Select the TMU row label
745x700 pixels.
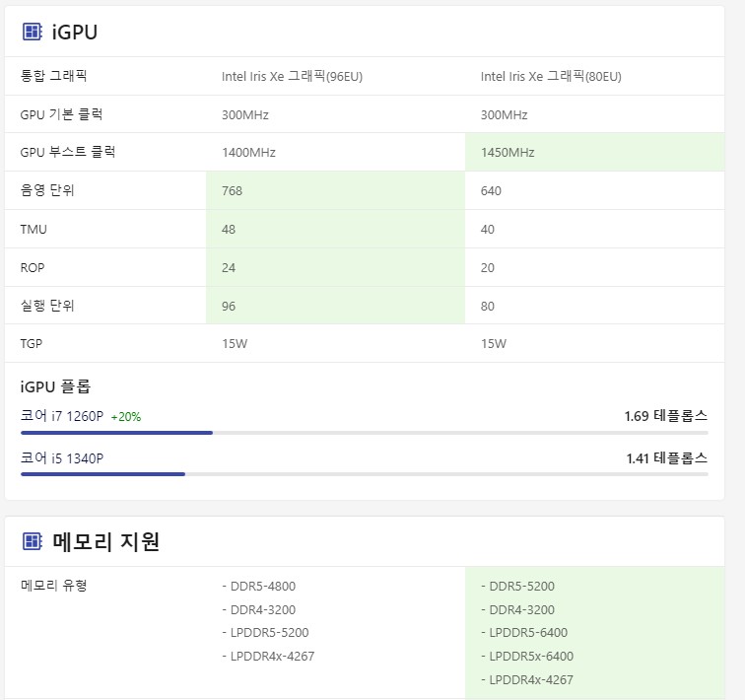point(34,230)
